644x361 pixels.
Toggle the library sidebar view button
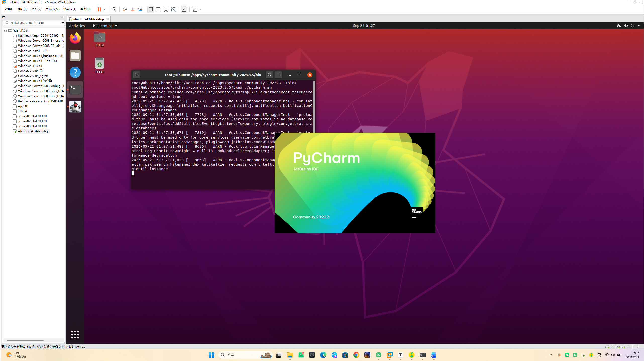click(x=151, y=9)
